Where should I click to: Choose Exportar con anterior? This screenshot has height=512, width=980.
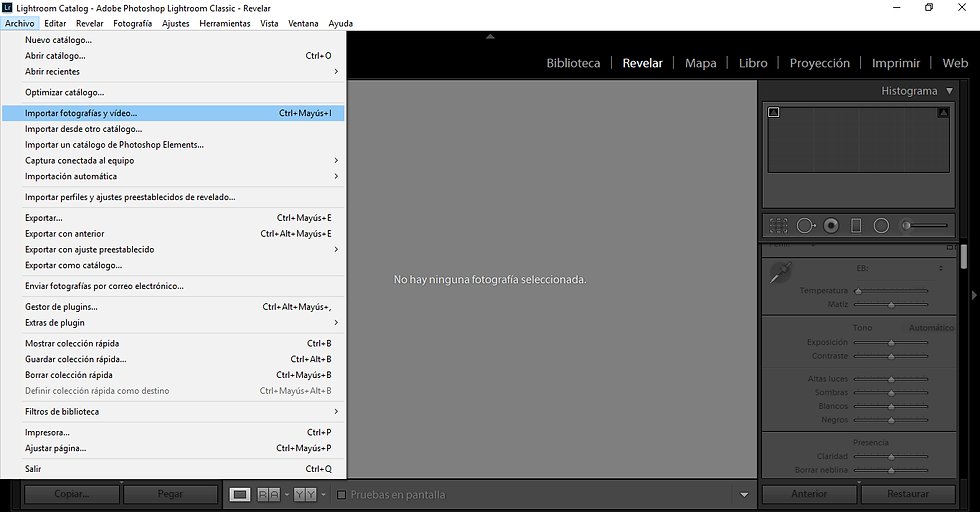173,234
